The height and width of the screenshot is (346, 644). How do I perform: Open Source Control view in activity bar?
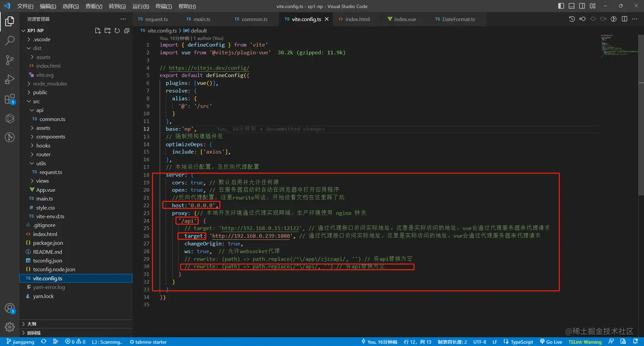pos(9,60)
